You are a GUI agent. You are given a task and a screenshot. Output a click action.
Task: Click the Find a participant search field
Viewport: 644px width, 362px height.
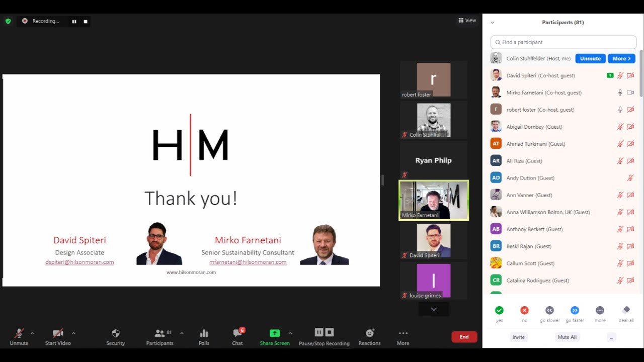[x=563, y=42]
